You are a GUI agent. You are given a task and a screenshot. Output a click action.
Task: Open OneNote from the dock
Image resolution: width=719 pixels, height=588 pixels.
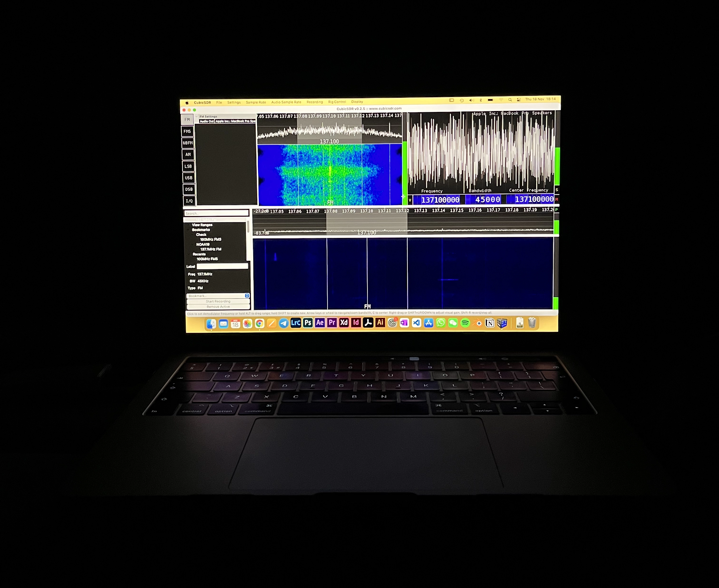[404, 323]
